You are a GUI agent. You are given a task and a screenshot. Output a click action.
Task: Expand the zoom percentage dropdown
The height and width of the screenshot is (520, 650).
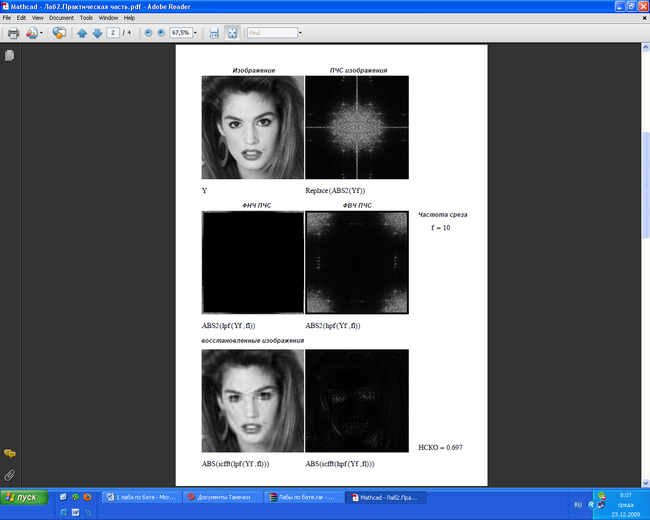[197, 33]
